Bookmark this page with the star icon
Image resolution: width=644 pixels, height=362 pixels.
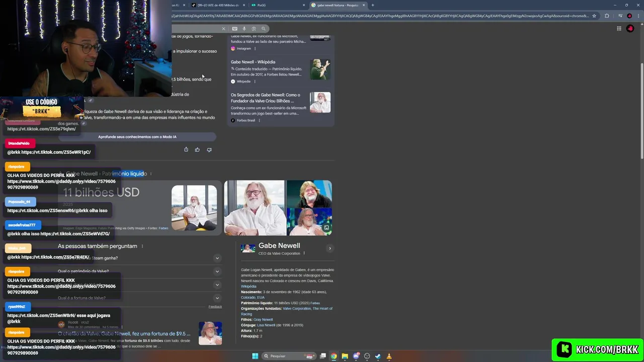(x=594, y=16)
